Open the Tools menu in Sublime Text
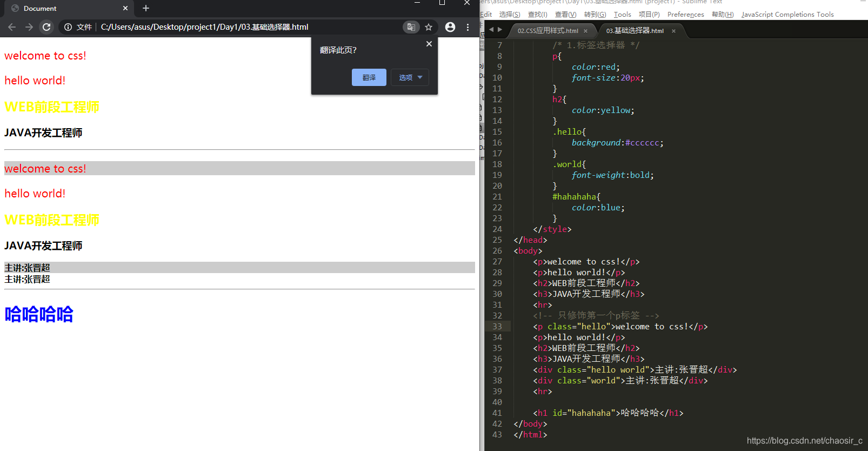This screenshot has height=451, width=868. click(623, 15)
